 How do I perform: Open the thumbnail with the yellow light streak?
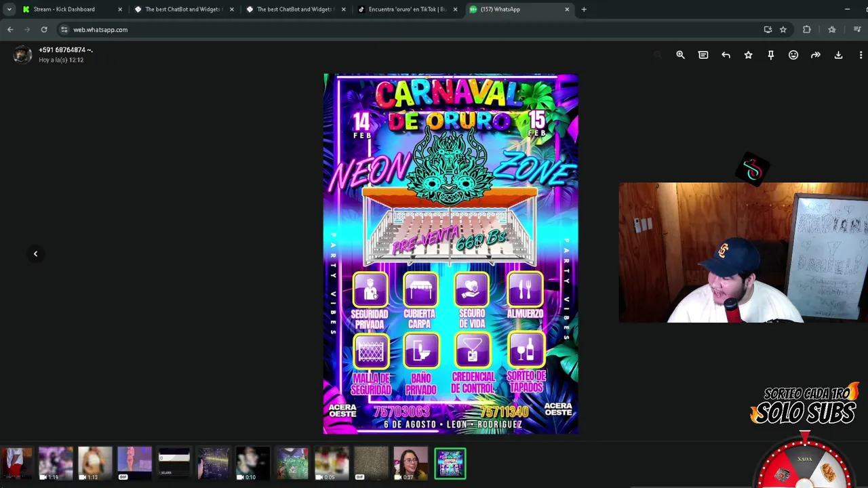[214, 464]
